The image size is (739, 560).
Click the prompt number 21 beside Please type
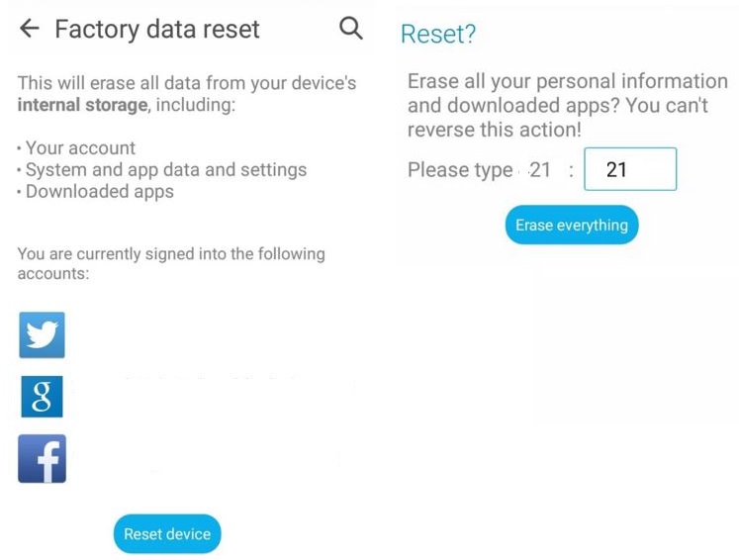pos(540,170)
